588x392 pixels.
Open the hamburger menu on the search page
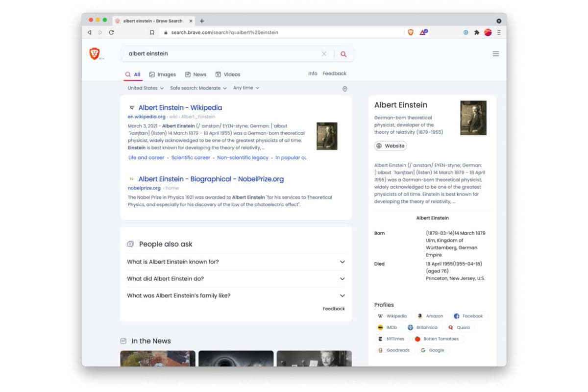point(496,54)
